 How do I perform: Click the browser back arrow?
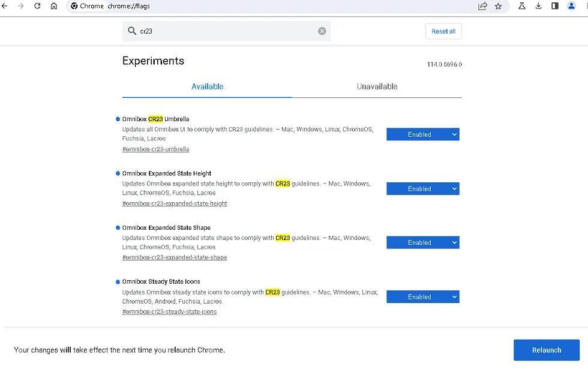click(x=5, y=6)
